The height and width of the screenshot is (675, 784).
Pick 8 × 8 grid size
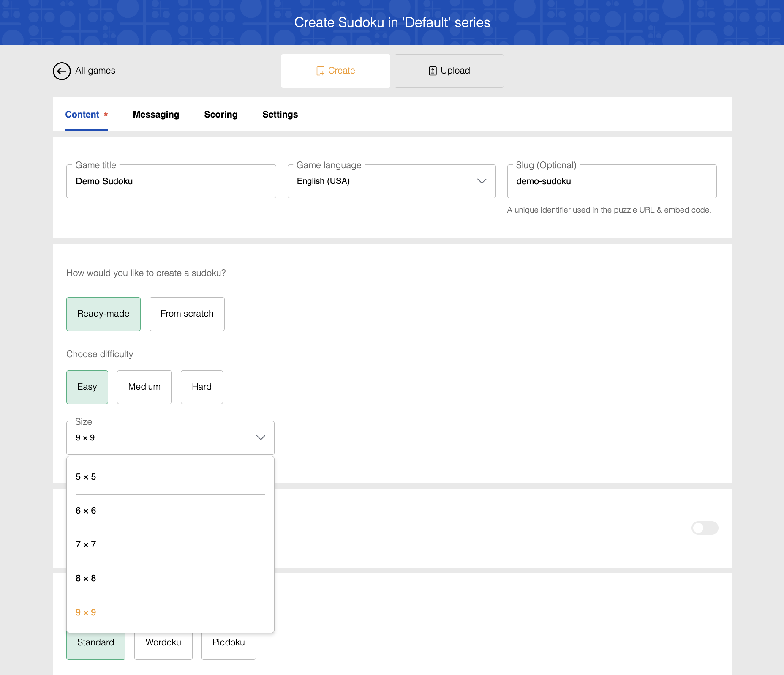point(170,579)
